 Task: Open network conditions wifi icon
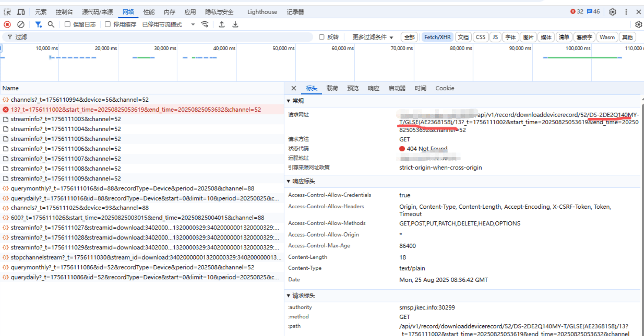click(x=205, y=24)
